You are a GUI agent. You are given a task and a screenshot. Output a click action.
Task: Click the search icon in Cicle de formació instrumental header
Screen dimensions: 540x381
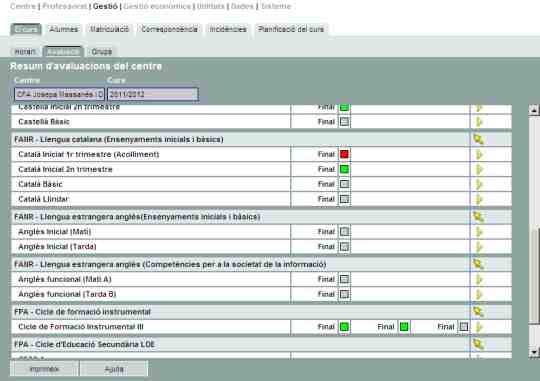pyautogui.click(x=478, y=312)
